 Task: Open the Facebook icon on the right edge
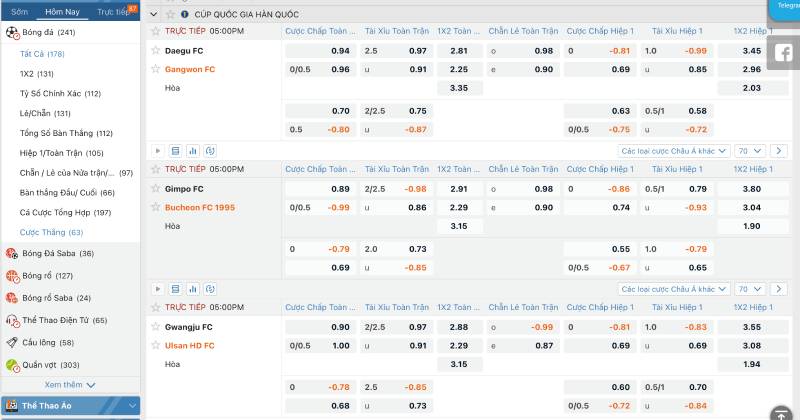[x=783, y=53]
